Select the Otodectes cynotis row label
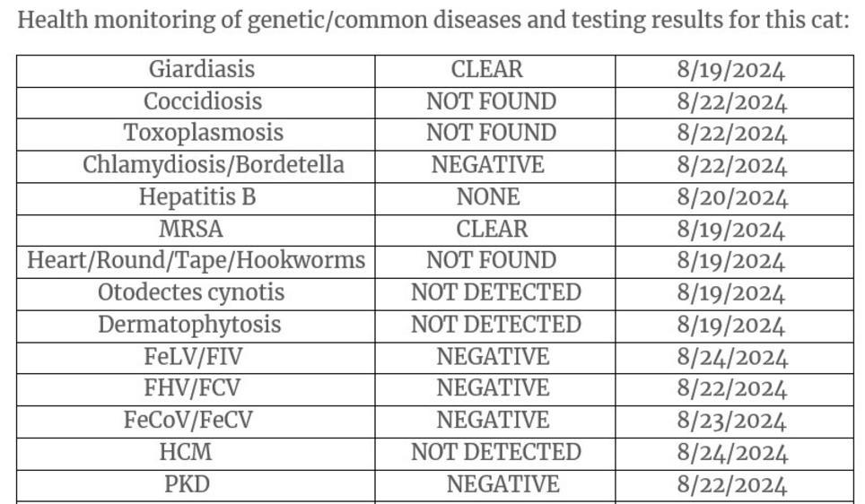This screenshot has width=865, height=504. [x=191, y=292]
